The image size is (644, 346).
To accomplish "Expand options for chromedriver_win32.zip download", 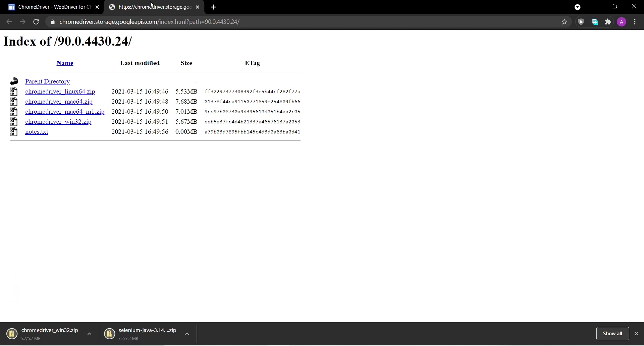I will pos(89,334).
